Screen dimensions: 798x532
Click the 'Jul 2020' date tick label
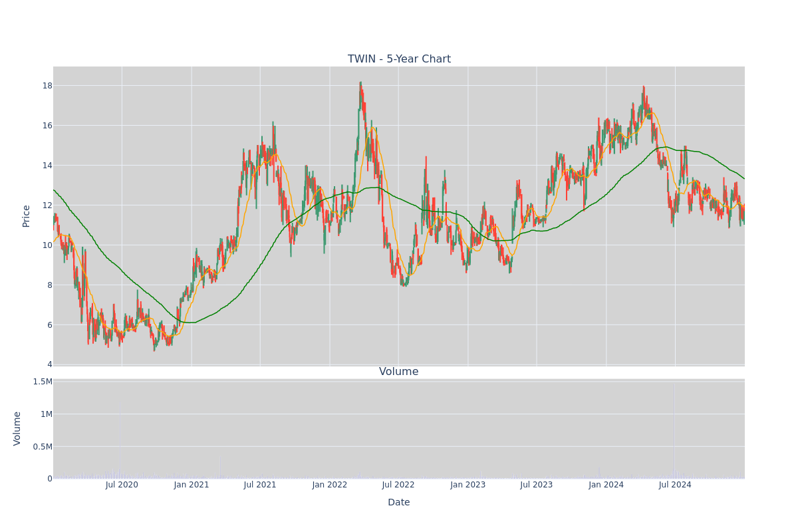pos(122,485)
